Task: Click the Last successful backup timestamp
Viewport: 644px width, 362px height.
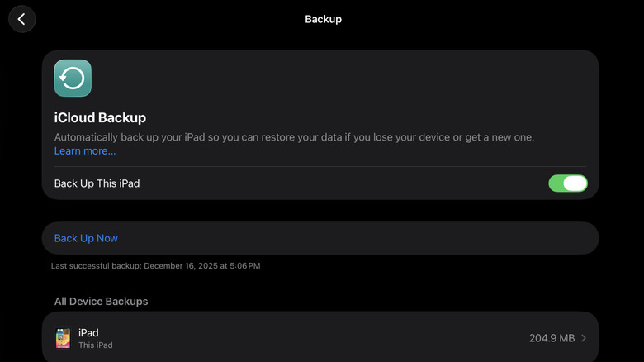Action: click(x=156, y=266)
